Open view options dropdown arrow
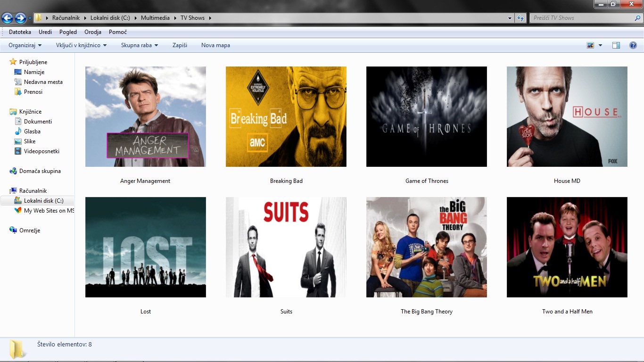Viewport: 644px width, 362px height. pos(600,45)
